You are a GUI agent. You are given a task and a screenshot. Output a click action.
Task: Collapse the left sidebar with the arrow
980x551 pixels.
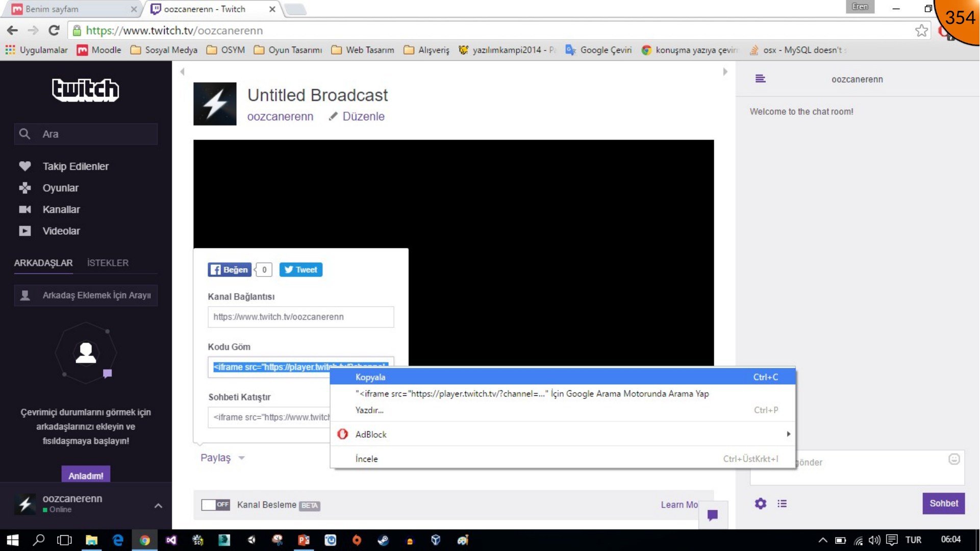182,72
